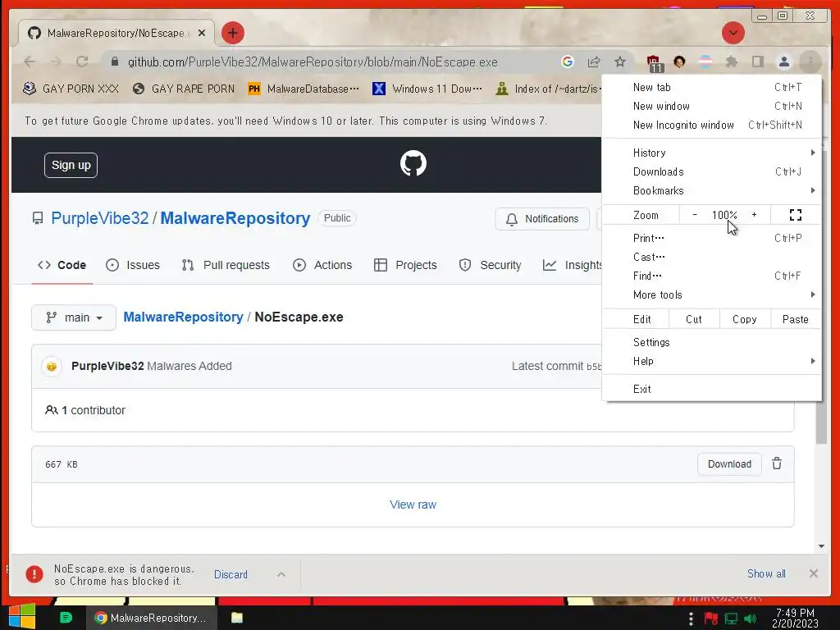The width and height of the screenshot is (840, 630).
Task: Select Cast in Chrome menu
Action: 712,257
